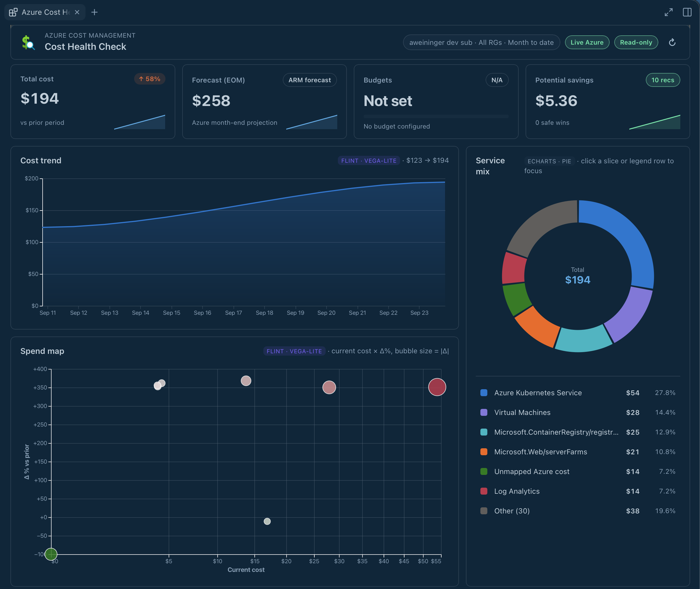Click the $194 total in donut center

click(577, 280)
